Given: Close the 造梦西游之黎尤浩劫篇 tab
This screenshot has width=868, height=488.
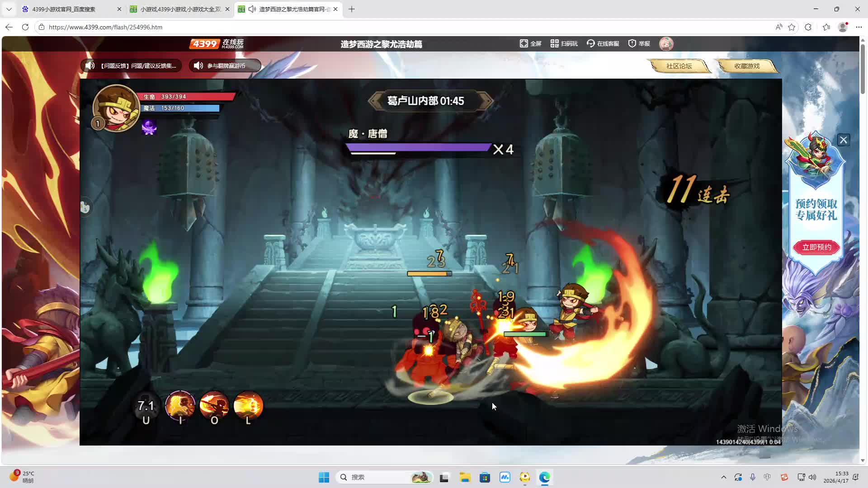Looking at the screenshot, I should coord(335,9).
